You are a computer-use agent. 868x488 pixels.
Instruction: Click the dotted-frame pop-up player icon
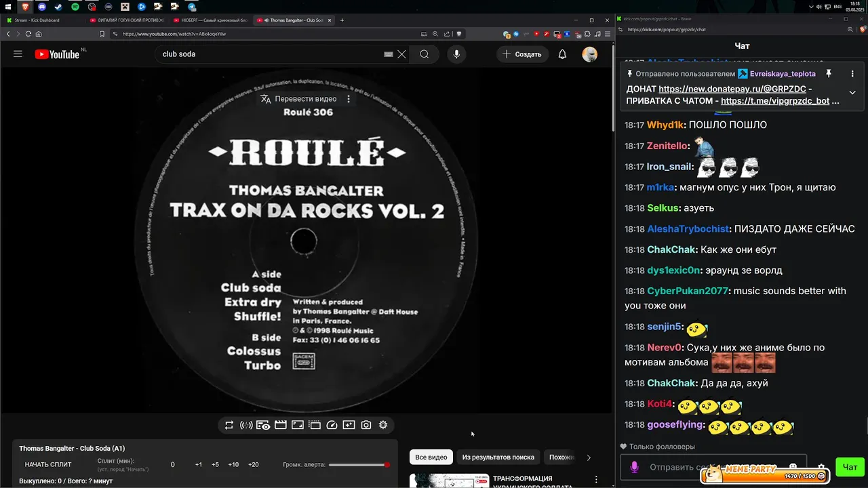tap(315, 425)
